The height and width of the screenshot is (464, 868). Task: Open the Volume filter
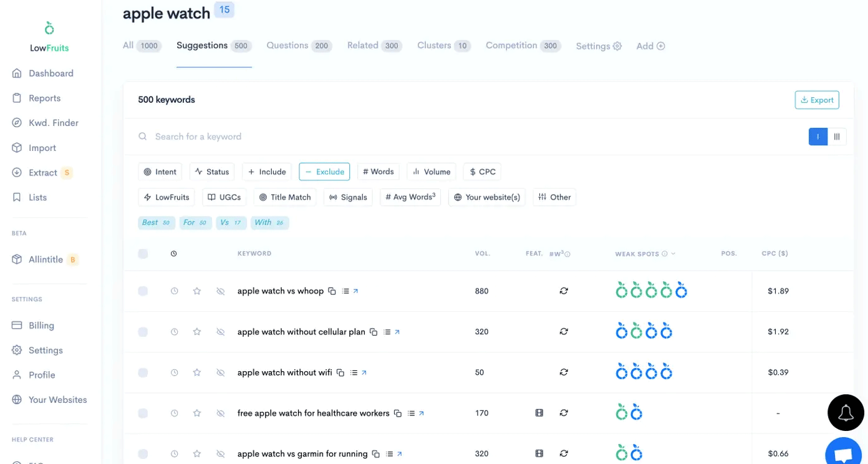[432, 172]
